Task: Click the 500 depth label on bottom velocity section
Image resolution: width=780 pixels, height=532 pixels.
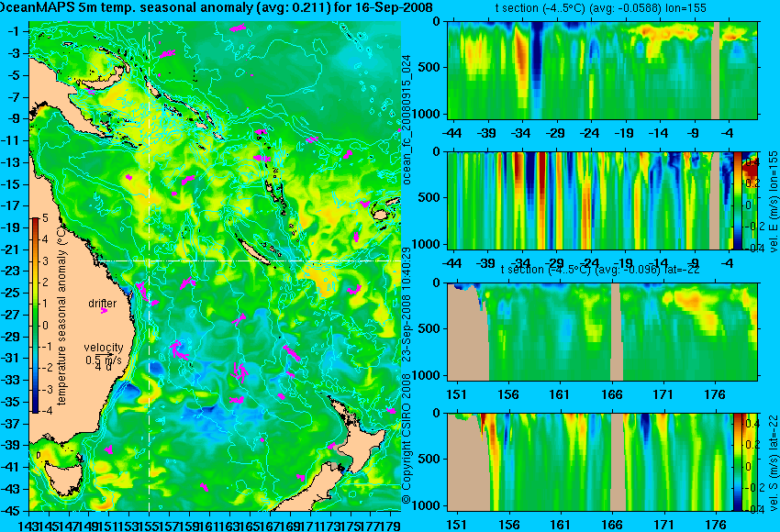Action: [x=430, y=459]
